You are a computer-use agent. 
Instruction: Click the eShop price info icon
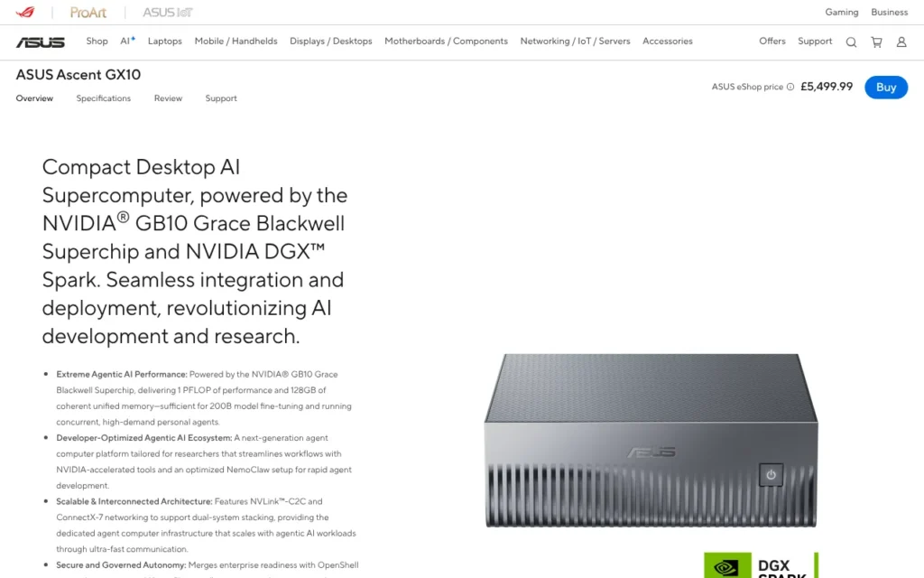(790, 87)
